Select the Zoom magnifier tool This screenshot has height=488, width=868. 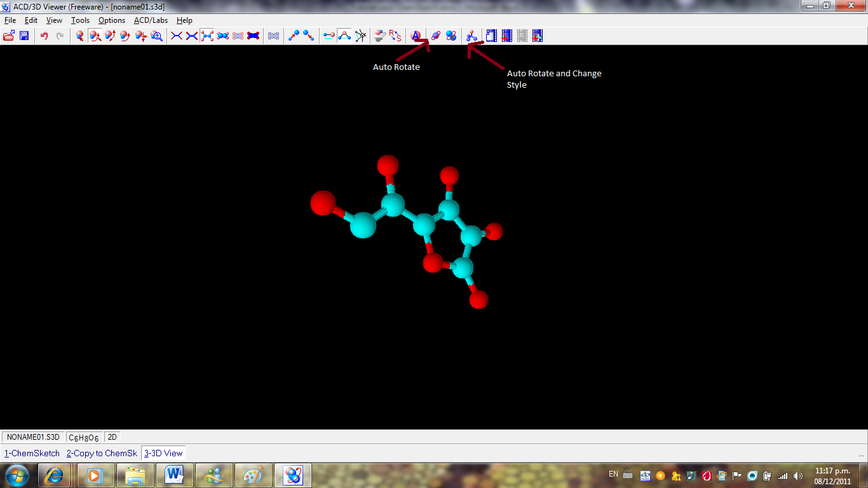[x=157, y=36]
